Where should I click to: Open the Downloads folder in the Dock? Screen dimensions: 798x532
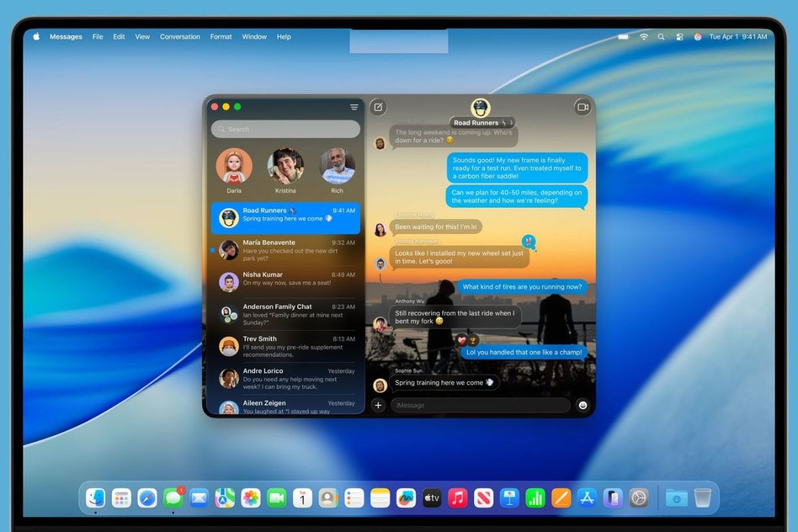tap(677, 497)
